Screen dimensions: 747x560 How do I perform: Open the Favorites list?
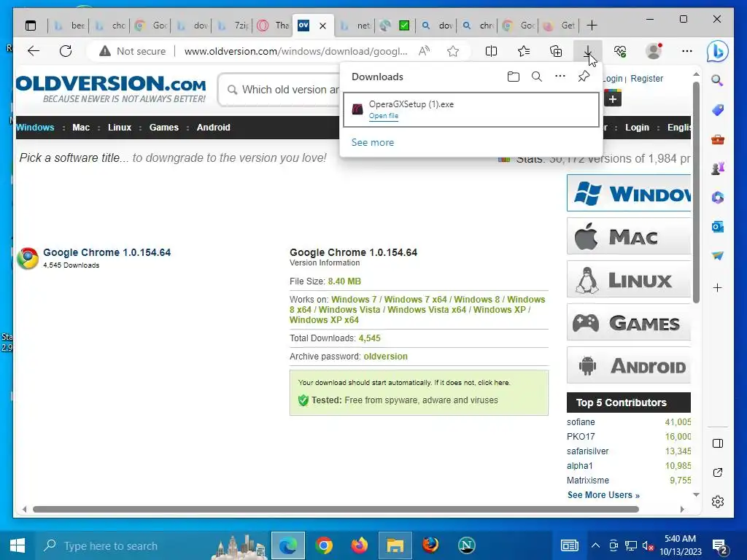tap(524, 51)
